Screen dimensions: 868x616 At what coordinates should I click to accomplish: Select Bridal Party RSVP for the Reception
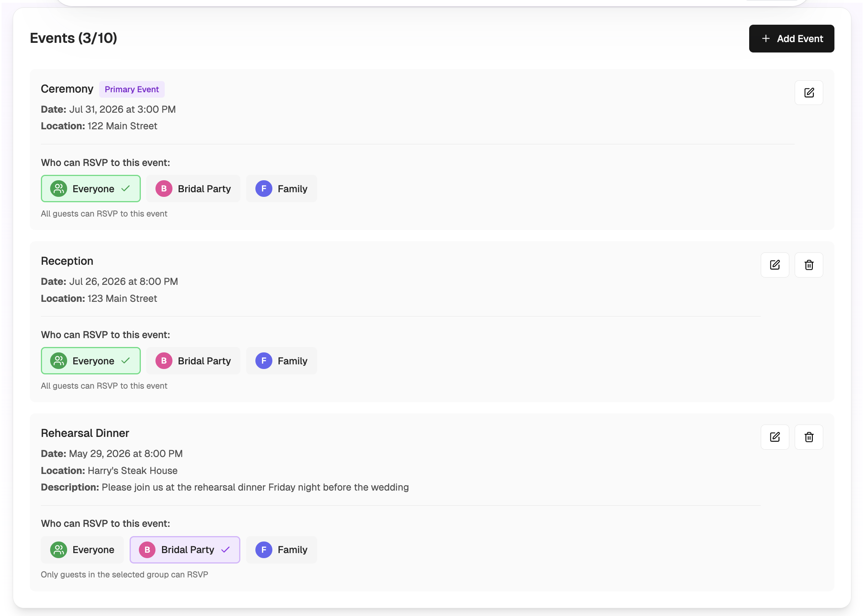tap(193, 360)
